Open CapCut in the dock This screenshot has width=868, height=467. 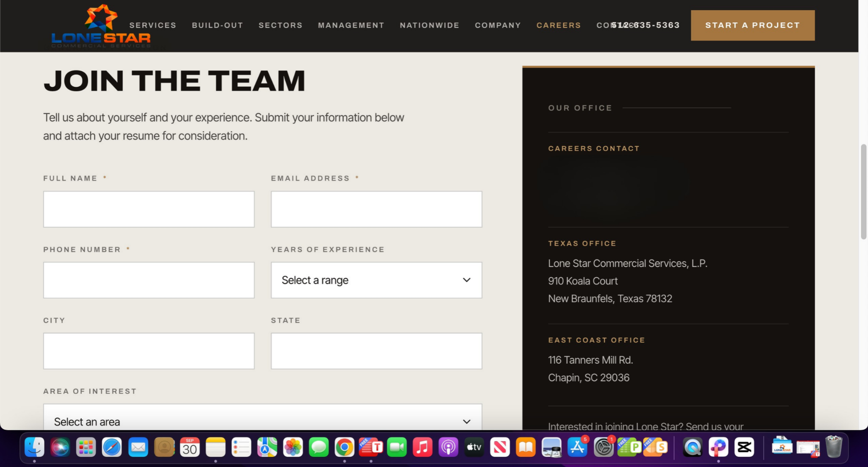[744, 447]
